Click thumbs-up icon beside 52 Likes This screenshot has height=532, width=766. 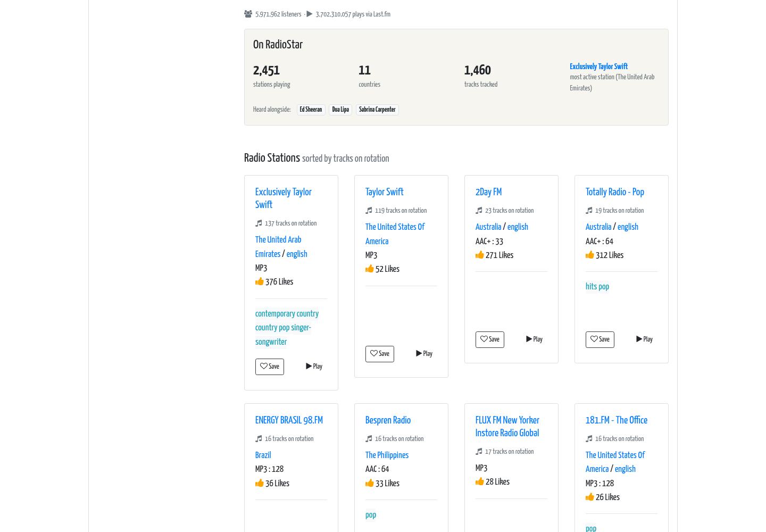(x=370, y=269)
